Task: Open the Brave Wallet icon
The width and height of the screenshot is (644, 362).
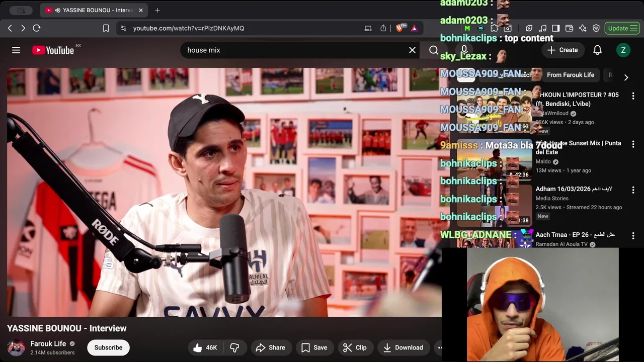Action: (570, 28)
